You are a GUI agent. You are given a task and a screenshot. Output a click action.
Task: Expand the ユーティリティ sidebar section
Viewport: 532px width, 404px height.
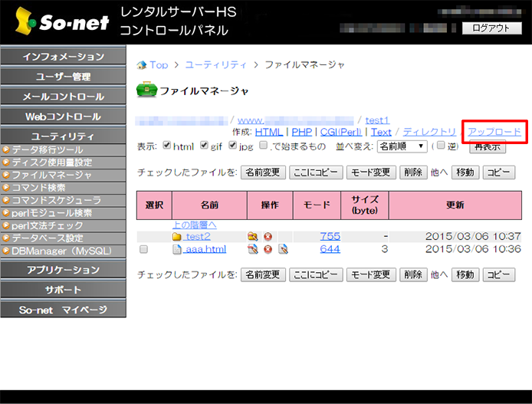coord(63,136)
